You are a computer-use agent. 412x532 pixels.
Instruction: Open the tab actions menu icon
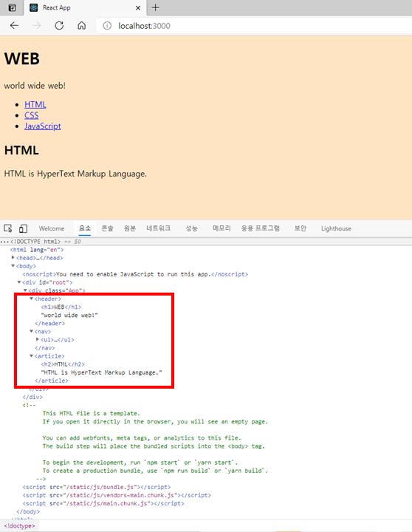tap(13, 7)
